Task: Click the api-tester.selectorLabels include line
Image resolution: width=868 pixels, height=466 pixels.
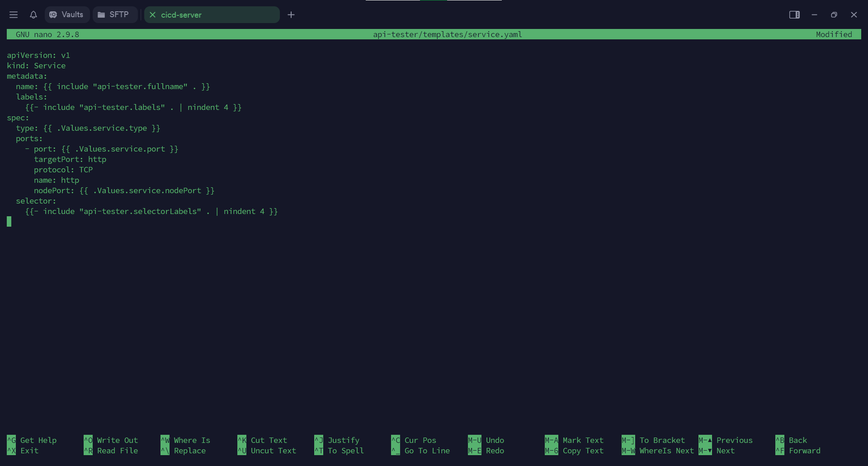Action: (x=151, y=211)
